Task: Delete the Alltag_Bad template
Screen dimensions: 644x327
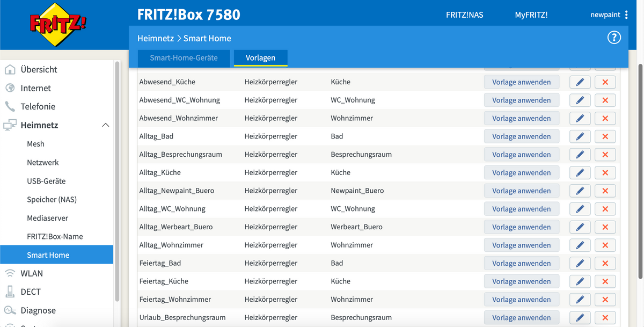Action: (605, 136)
